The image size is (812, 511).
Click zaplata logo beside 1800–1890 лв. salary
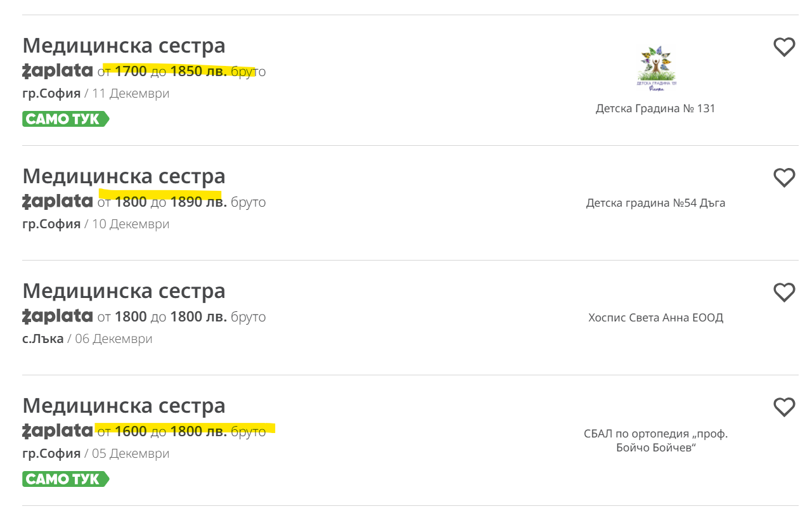58,202
